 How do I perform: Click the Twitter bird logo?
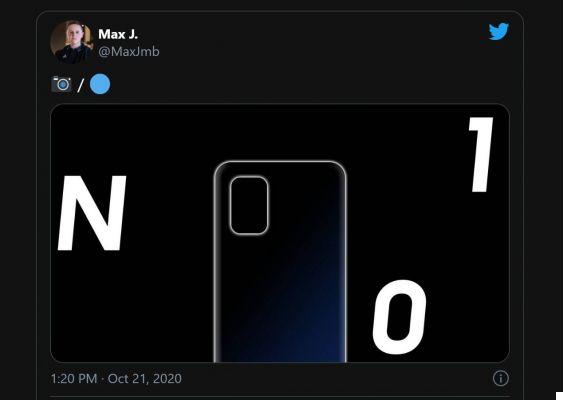(x=499, y=31)
